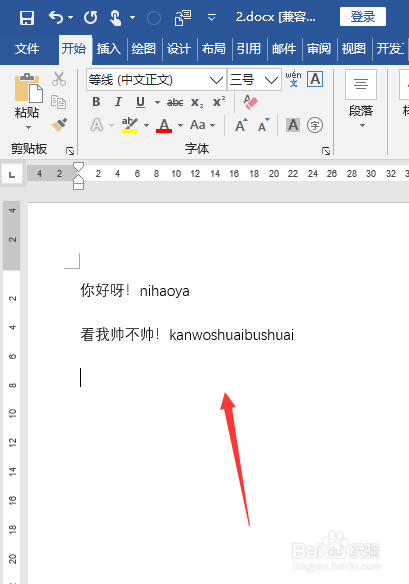This screenshot has height=584, width=409.
Task: Increase font size with the large A icon
Action: 241,125
